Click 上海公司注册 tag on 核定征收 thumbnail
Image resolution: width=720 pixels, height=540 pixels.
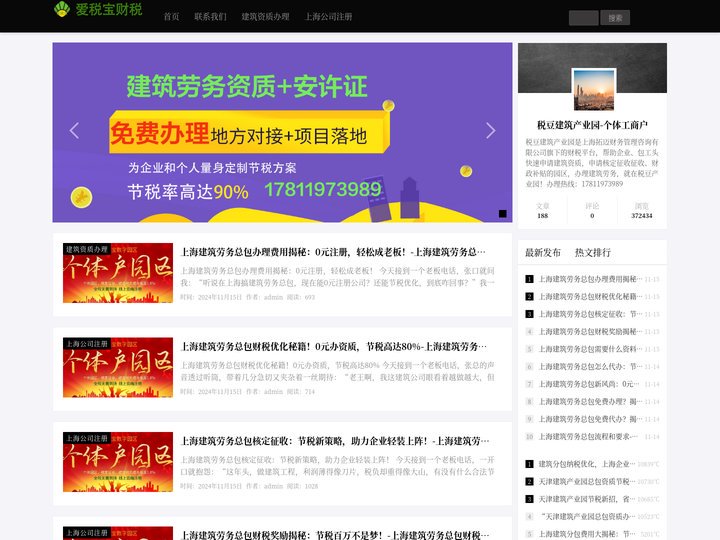point(86,438)
